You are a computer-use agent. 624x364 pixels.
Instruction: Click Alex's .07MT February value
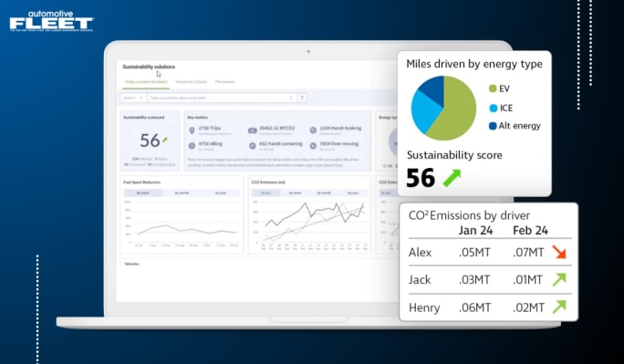pyautogui.click(x=528, y=252)
